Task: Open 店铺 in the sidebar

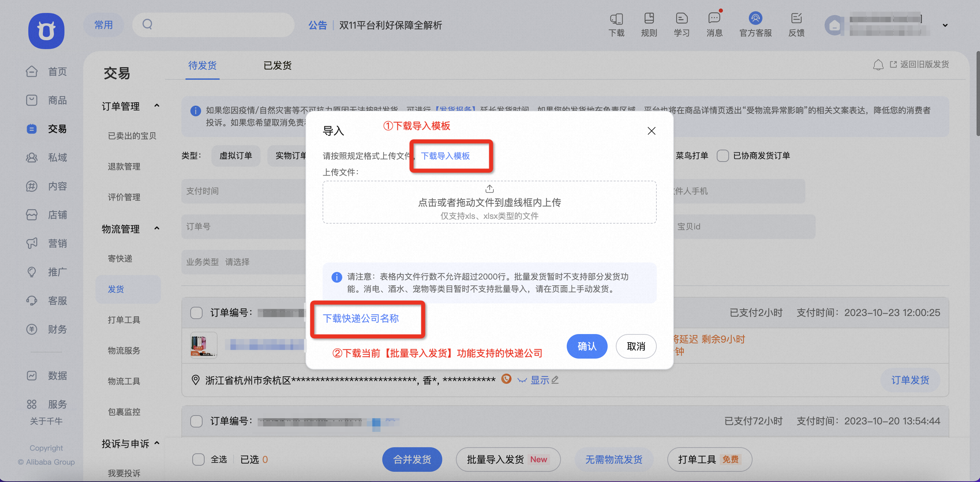Action: click(46, 215)
